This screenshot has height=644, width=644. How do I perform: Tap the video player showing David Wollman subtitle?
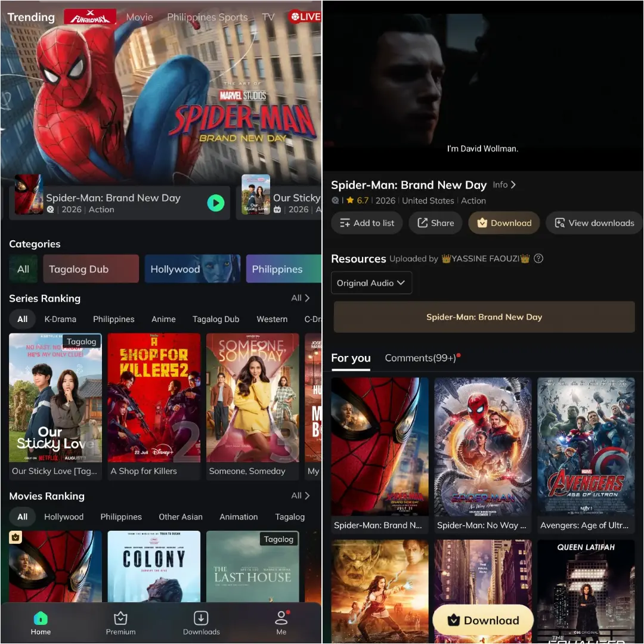click(x=483, y=86)
